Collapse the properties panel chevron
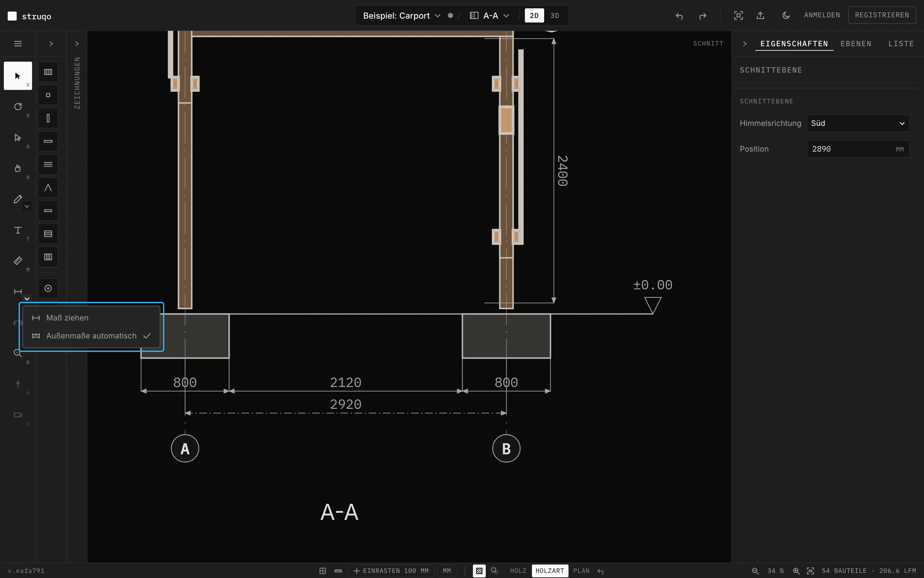924x578 pixels. point(745,44)
